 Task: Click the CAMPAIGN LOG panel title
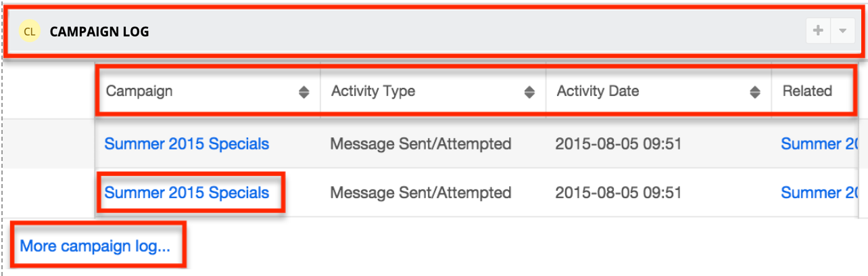[99, 32]
